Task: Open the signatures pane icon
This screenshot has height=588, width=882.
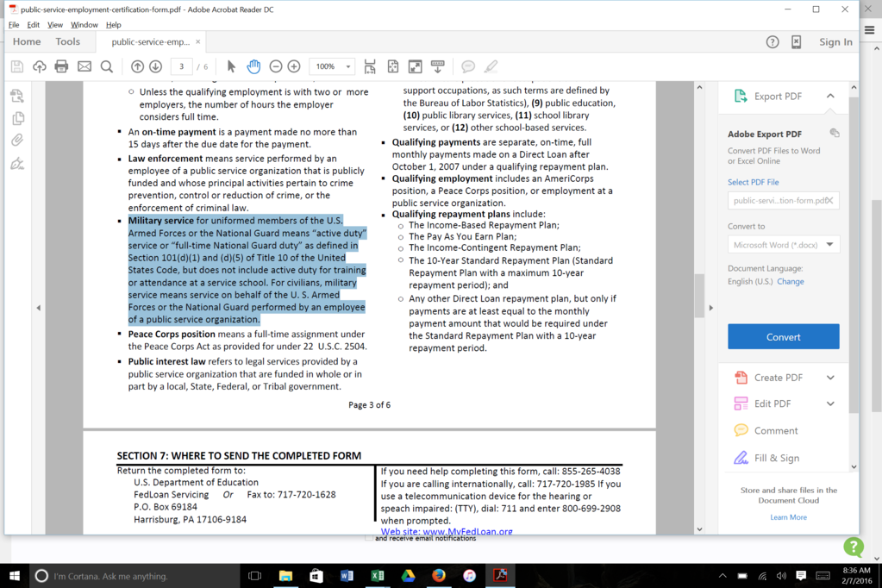Action: [x=17, y=164]
